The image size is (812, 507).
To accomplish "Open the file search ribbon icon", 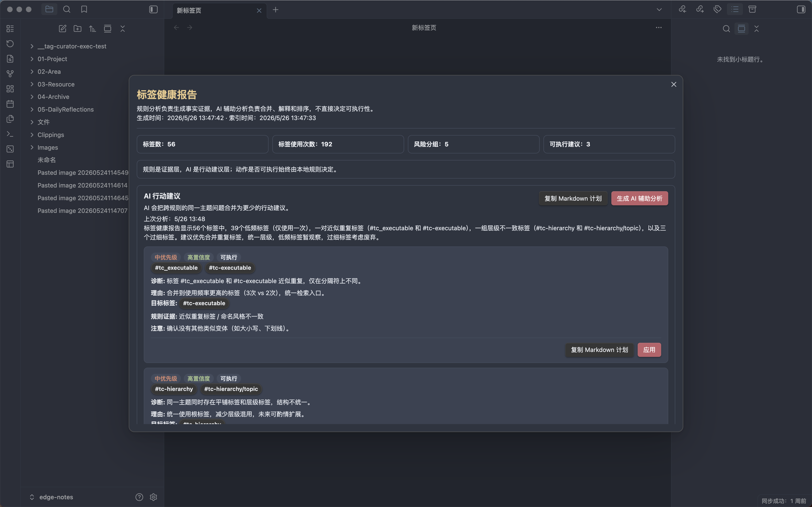I will coord(10,59).
